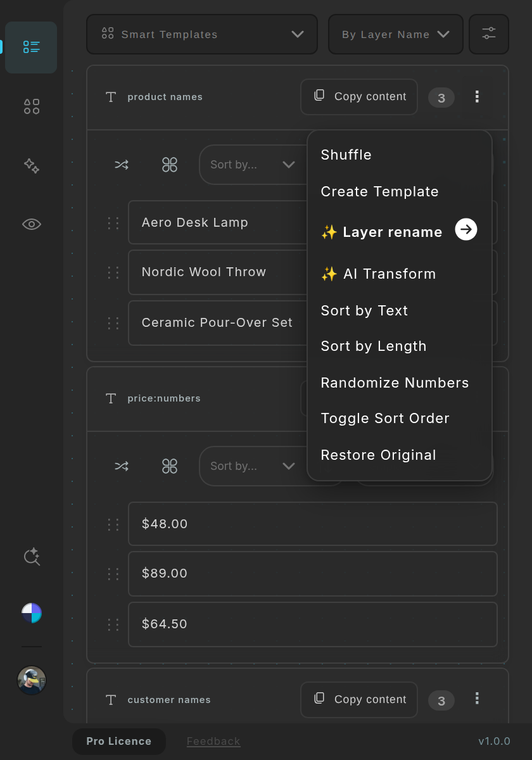This screenshot has width=532, height=760.
Task: Shuffle the product names items icon
Action: point(122,165)
